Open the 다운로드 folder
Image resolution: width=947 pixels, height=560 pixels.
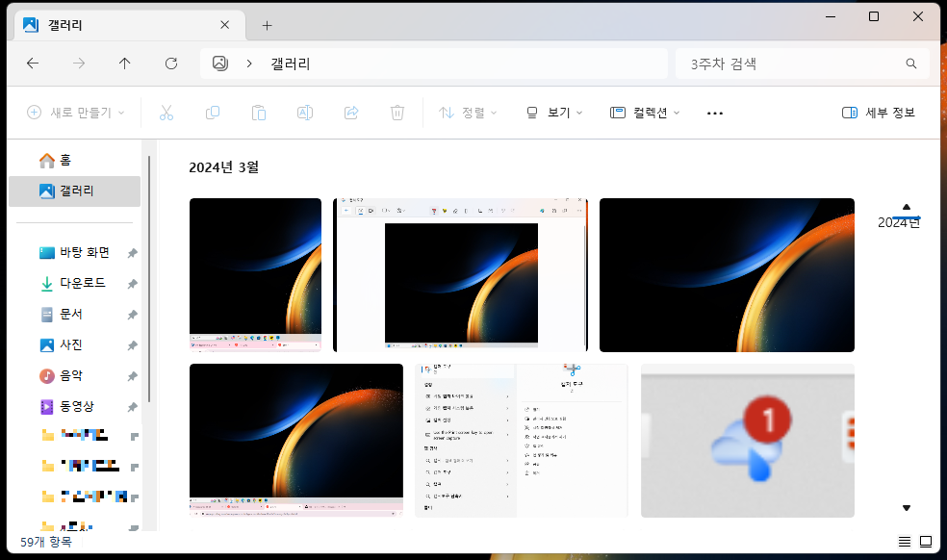click(72, 283)
